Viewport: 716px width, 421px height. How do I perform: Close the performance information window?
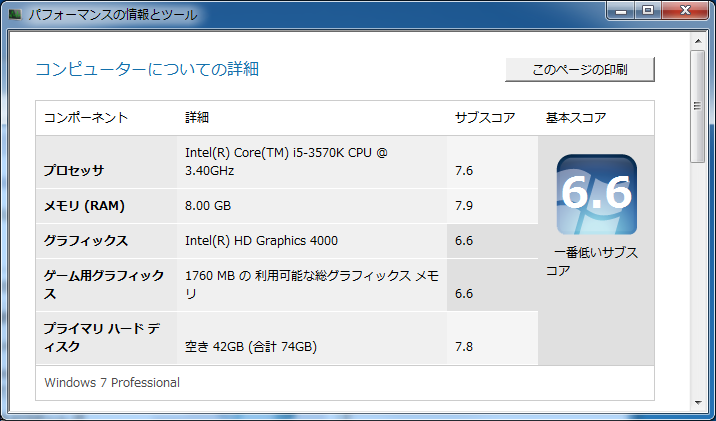click(684, 11)
